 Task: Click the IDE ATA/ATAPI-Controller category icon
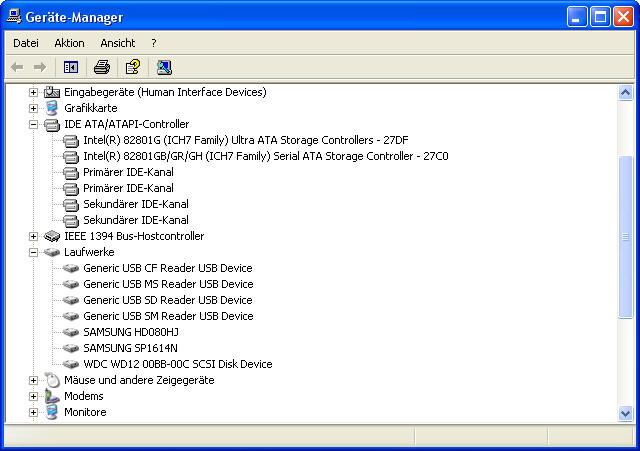coord(52,124)
